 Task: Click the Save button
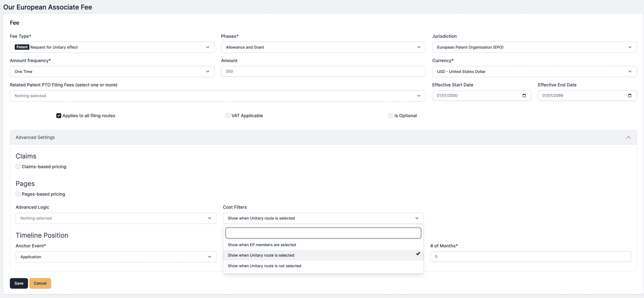tap(19, 283)
